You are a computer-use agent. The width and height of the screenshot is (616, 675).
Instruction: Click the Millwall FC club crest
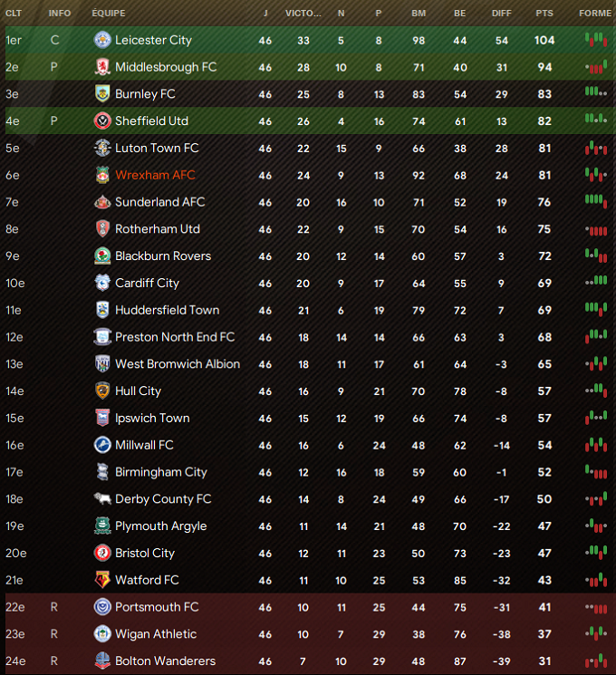(102, 445)
